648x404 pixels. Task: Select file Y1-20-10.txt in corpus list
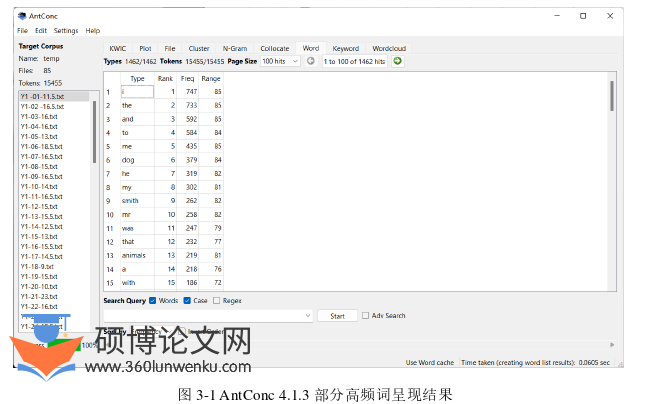point(39,286)
